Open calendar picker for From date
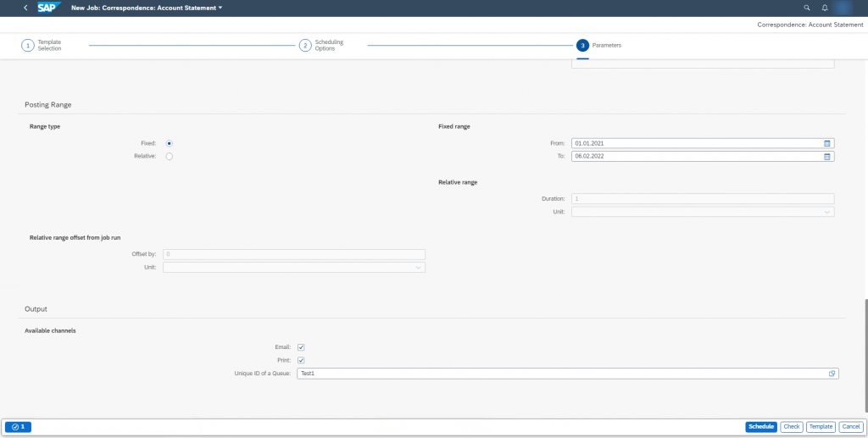868x438 pixels. coord(827,143)
